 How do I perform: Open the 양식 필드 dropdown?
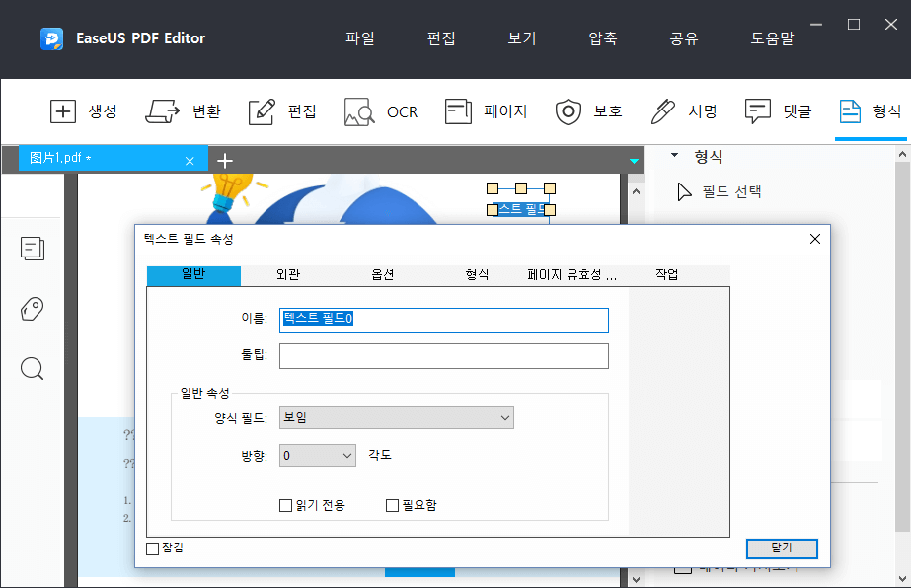[x=395, y=417]
